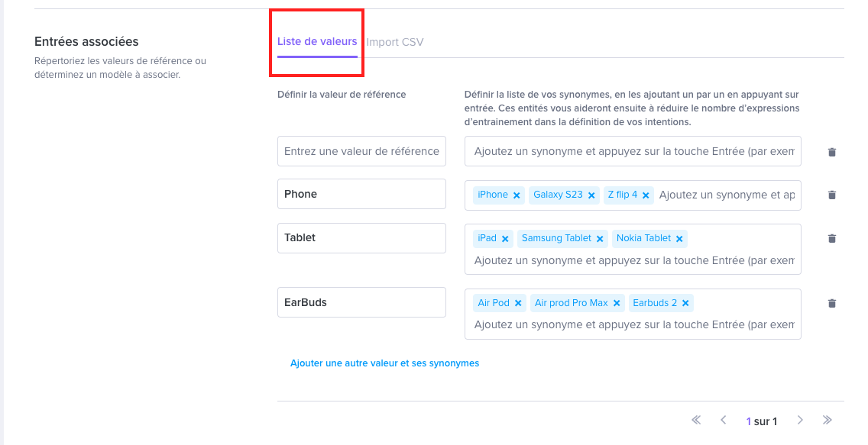Click the Galaxy S23 tag text
868x445 pixels.
tap(558, 195)
